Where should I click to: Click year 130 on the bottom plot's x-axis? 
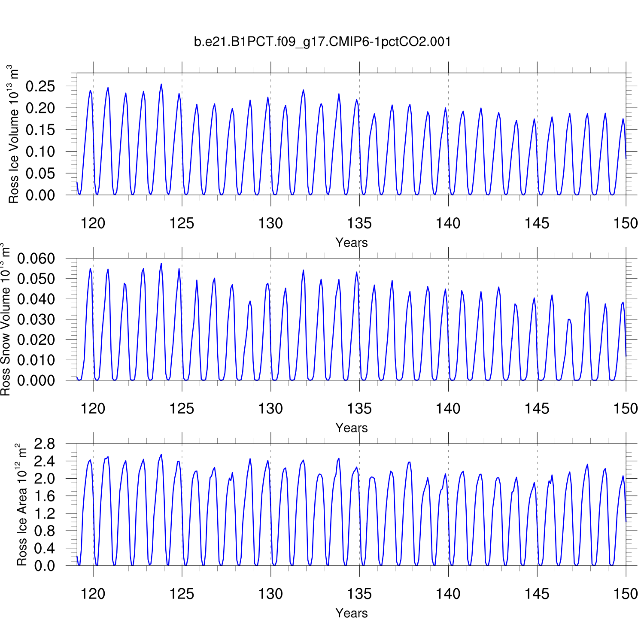point(270,594)
